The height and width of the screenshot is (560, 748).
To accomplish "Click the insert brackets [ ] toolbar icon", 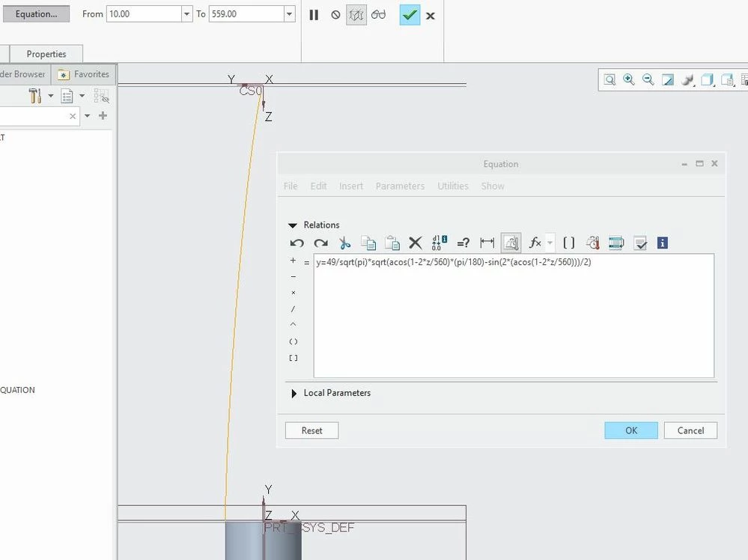I will pyautogui.click(x=568, y=243).
